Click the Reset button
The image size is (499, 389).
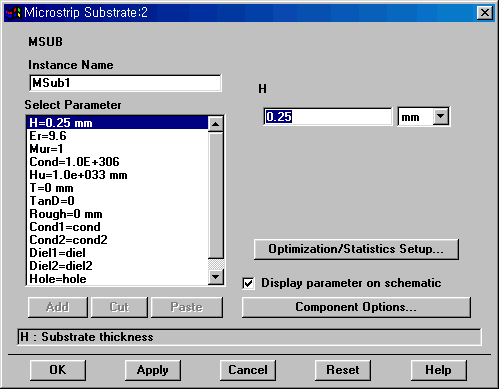[x=343, y=370]
